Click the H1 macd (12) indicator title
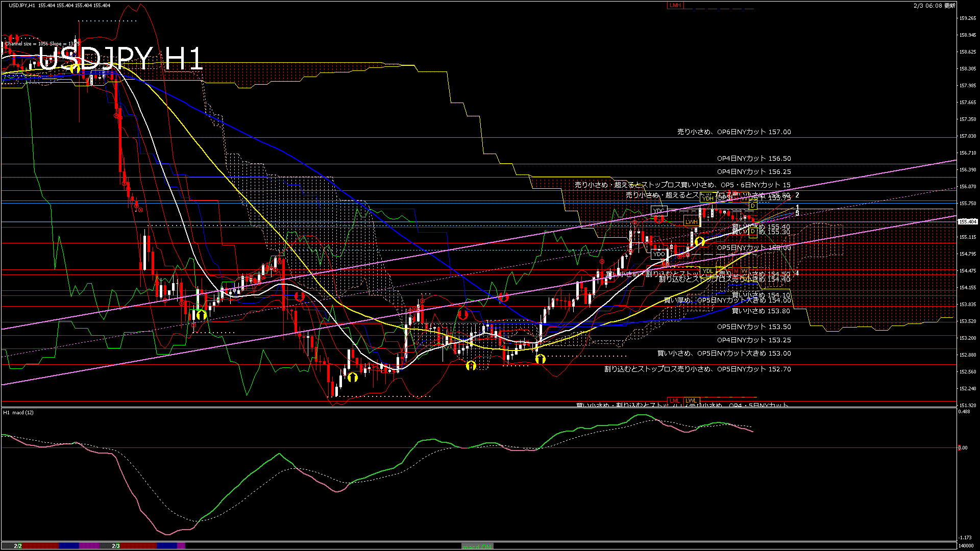Screen dimensions: 980x551 (18, 412)
